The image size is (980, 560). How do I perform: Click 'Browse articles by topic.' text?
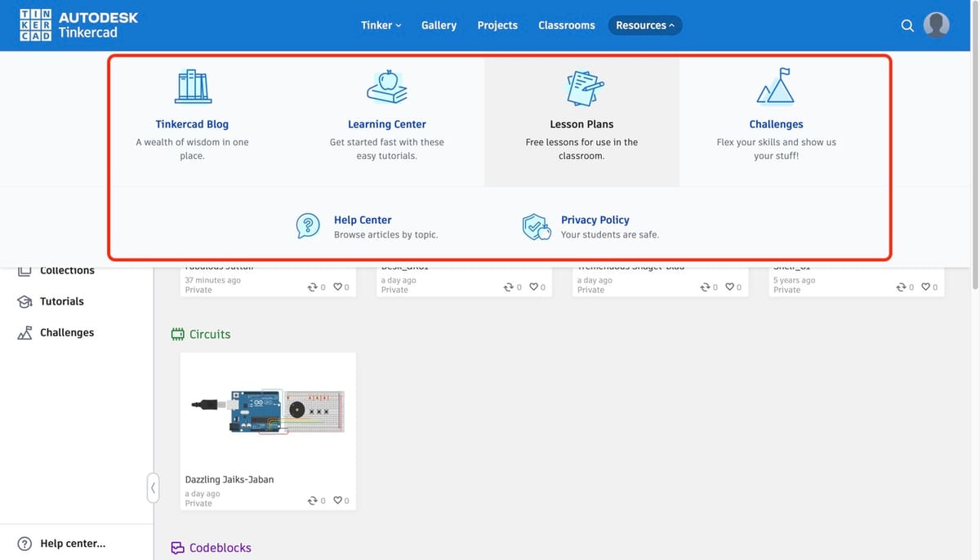pos(386,235)
